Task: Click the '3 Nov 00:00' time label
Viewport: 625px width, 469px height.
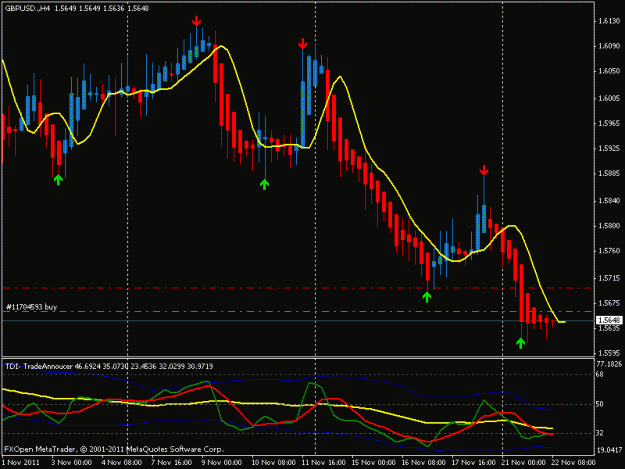Action: click(x=71, y=463)
